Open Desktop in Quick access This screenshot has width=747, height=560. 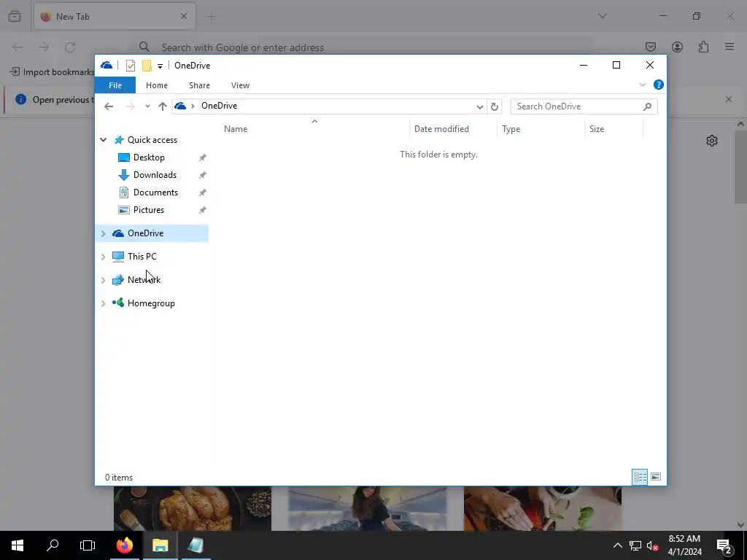[x=149, y=157]
